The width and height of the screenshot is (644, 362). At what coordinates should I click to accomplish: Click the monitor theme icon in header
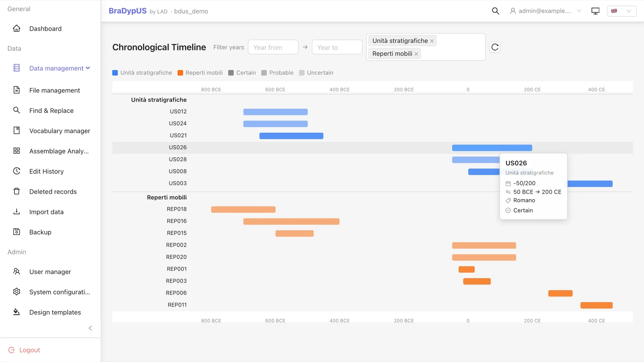pos(595,11)
